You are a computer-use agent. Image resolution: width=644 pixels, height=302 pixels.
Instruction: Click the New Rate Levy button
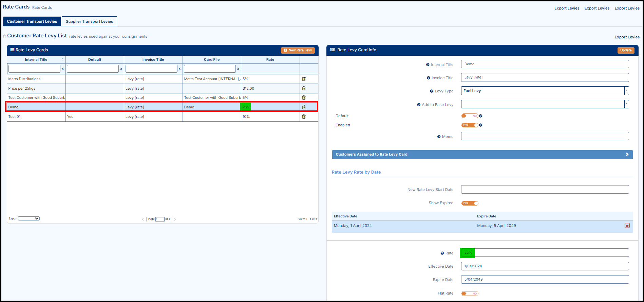pyautogui.click(x=298, y=50)
